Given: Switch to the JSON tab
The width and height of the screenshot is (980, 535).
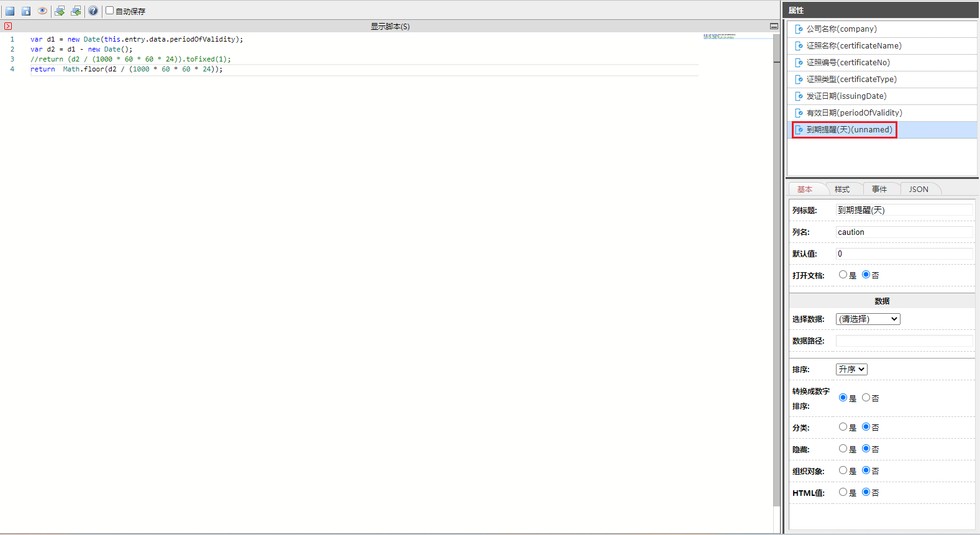Looking at the screenshot, I should click(x=919, y=189).
